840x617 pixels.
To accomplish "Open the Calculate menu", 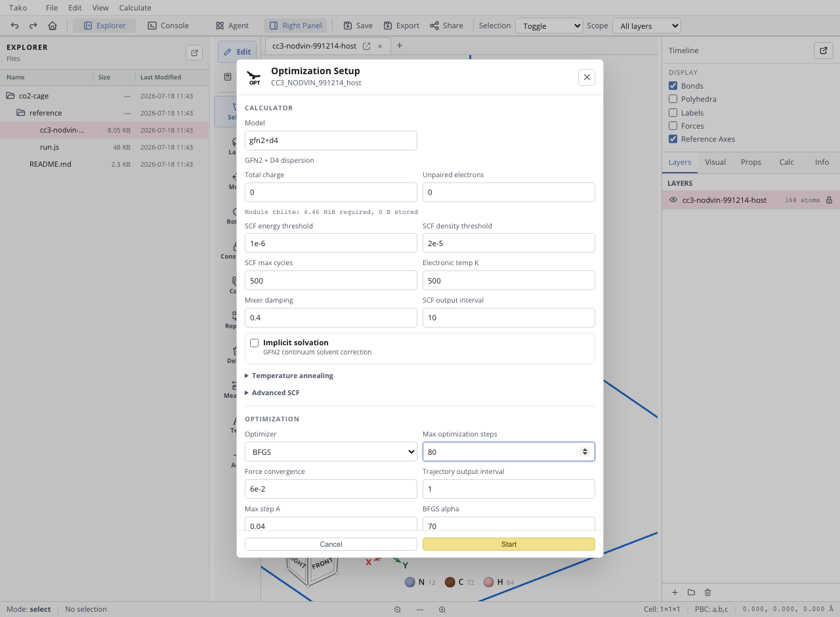I will (135, 8).
